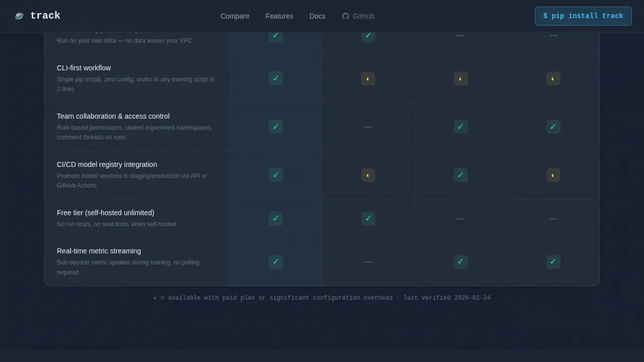Click the pip install track button
The width and height of the screenshot is (644, 362).
(583, 16)
